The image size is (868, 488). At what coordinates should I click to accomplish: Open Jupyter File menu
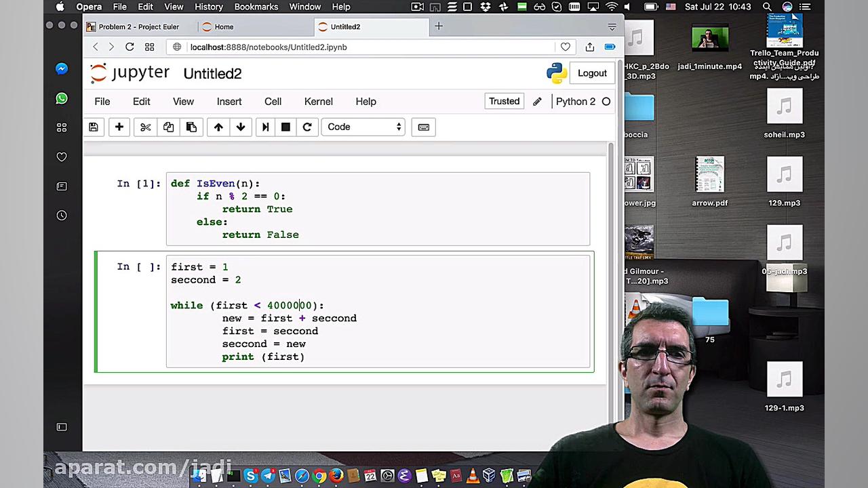click(102, 102)
